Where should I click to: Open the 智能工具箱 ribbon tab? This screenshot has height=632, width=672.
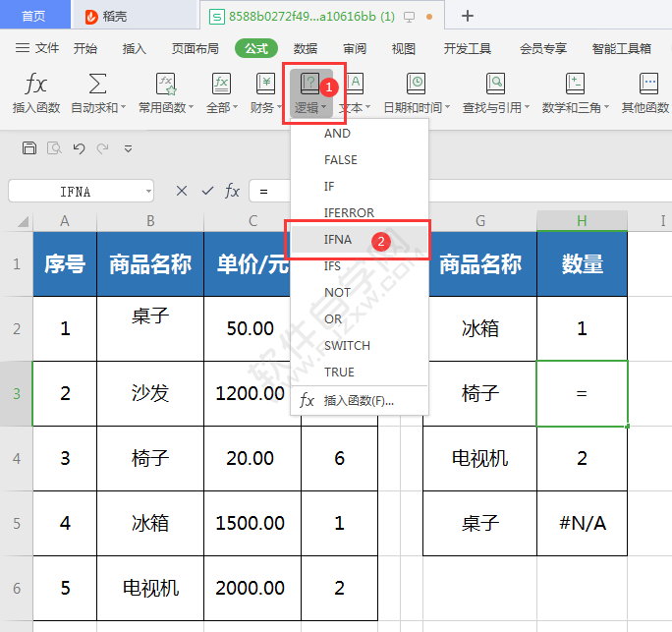622,48
